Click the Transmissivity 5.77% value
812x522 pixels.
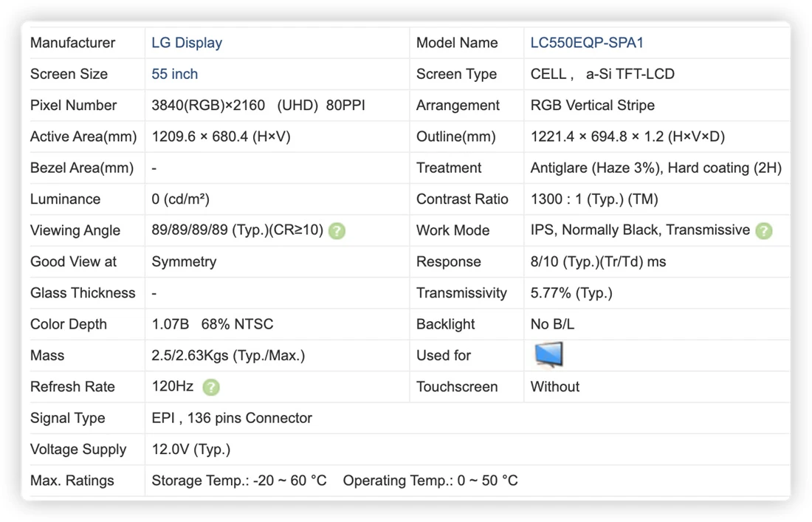pos(571,293)
